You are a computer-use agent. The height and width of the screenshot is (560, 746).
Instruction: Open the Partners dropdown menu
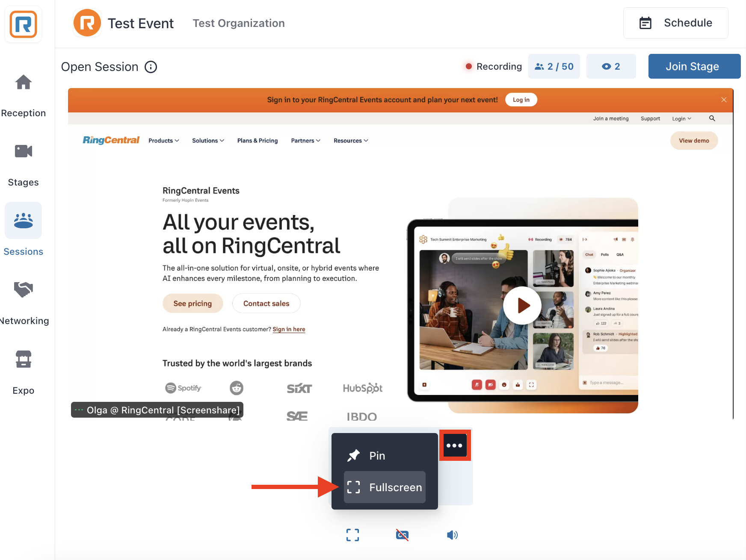tap(305, 141)
